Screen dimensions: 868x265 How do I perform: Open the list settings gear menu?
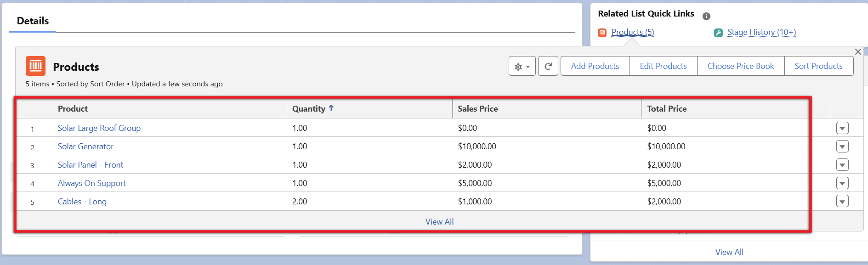(x=522, y=66)
